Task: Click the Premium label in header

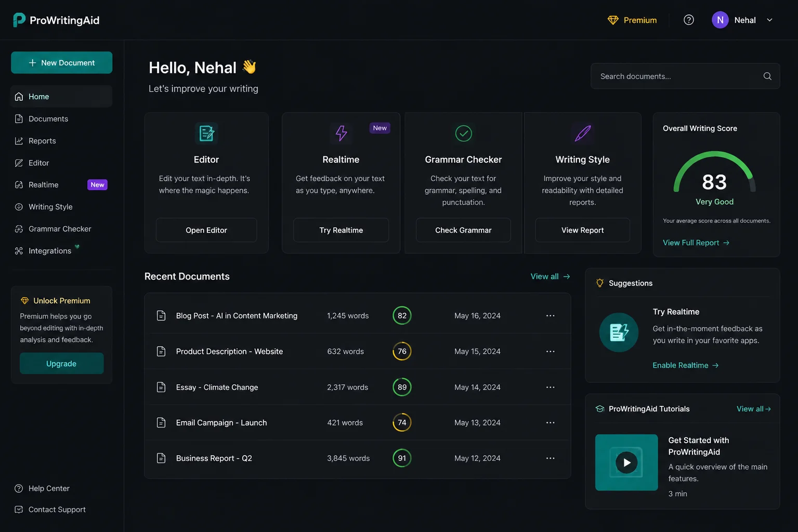Action: coord(640,20)
